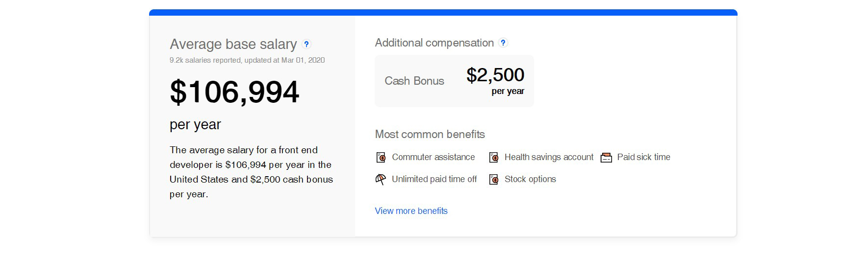Click the Cash Bonus label

click(x=414, y=81)
